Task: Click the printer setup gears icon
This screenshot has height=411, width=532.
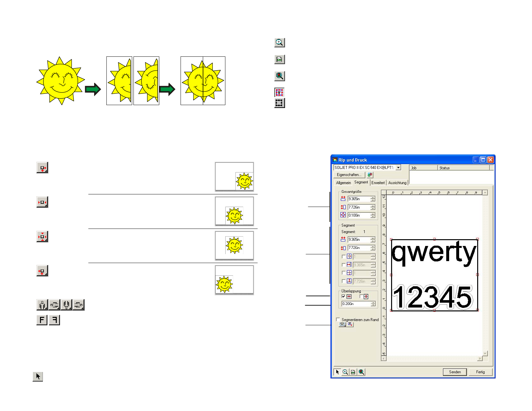Action: 370,175
